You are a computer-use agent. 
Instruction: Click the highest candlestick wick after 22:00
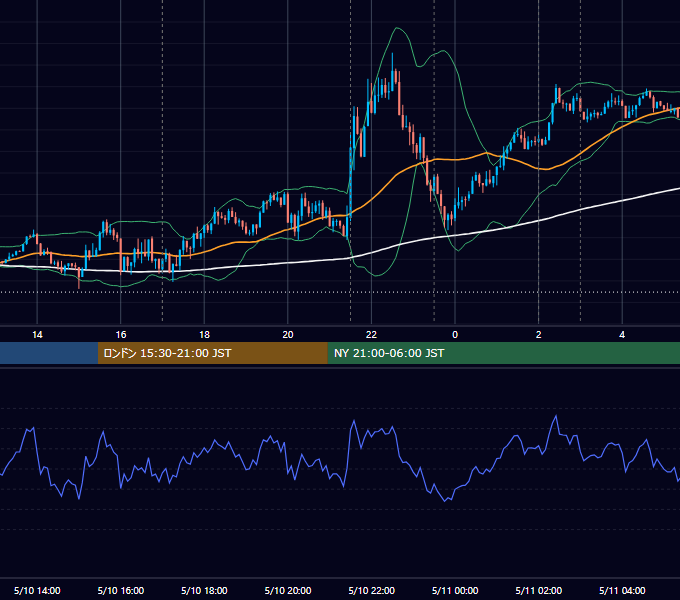(x=392, y=61)
